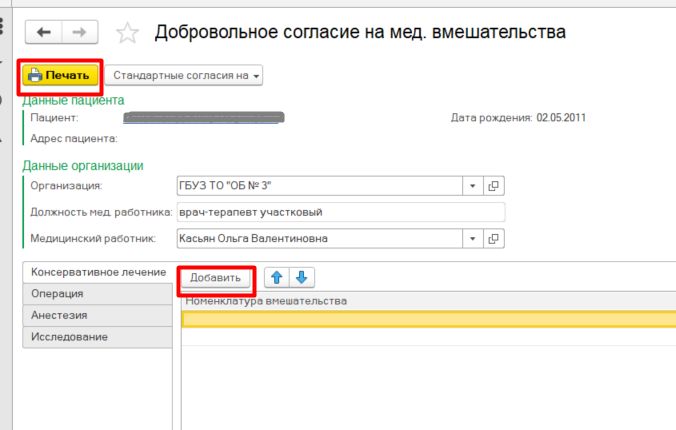Open the Медицинский работник record via open icon
Image resolution: width=676 pixels, height=430 pixels.
[x=494, y=238]
